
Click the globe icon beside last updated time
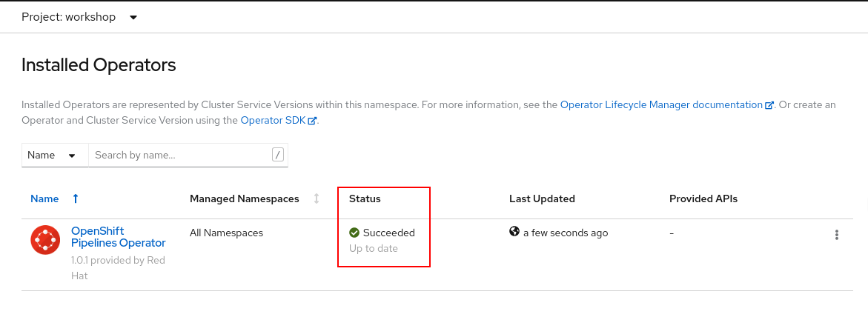[x=514, y=232]
